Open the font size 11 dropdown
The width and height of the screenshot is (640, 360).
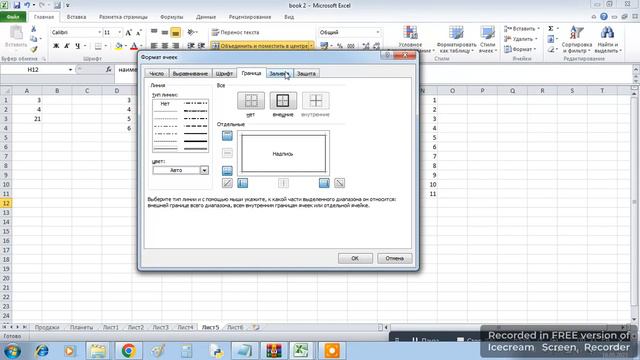point(120,32)
